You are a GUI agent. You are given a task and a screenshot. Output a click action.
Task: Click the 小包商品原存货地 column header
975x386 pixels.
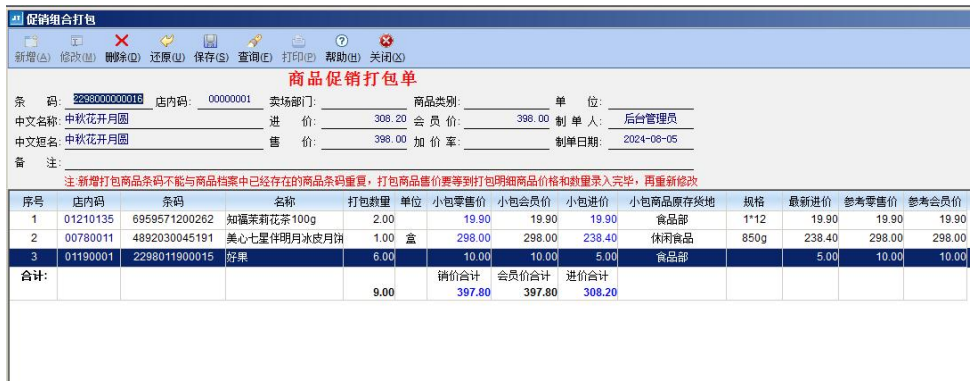672,201
